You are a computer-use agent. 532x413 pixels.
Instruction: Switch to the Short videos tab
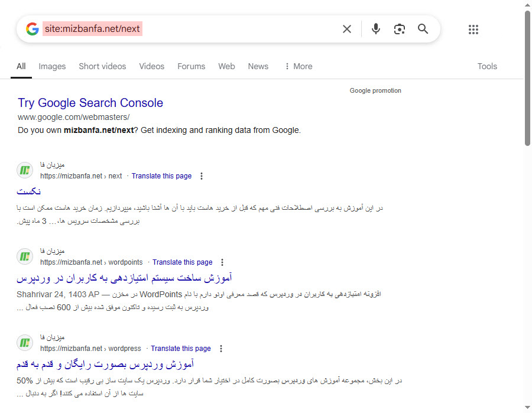tap(102, 66)
